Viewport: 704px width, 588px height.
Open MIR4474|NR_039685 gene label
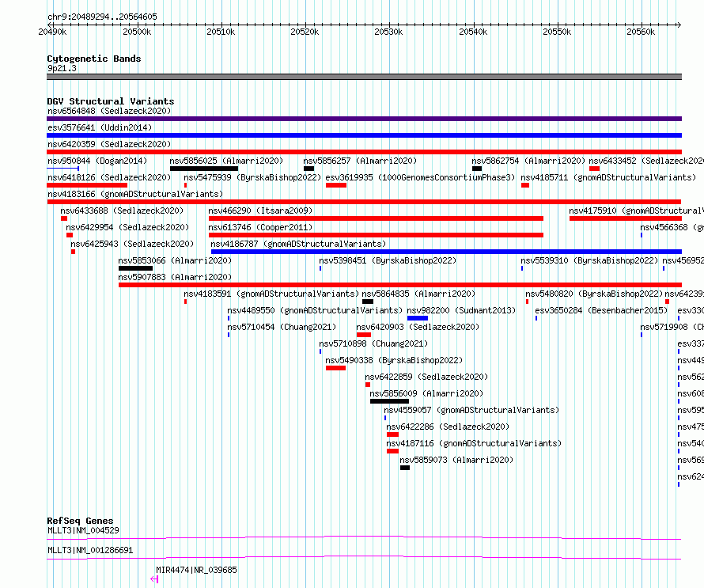tap(196, 570)
